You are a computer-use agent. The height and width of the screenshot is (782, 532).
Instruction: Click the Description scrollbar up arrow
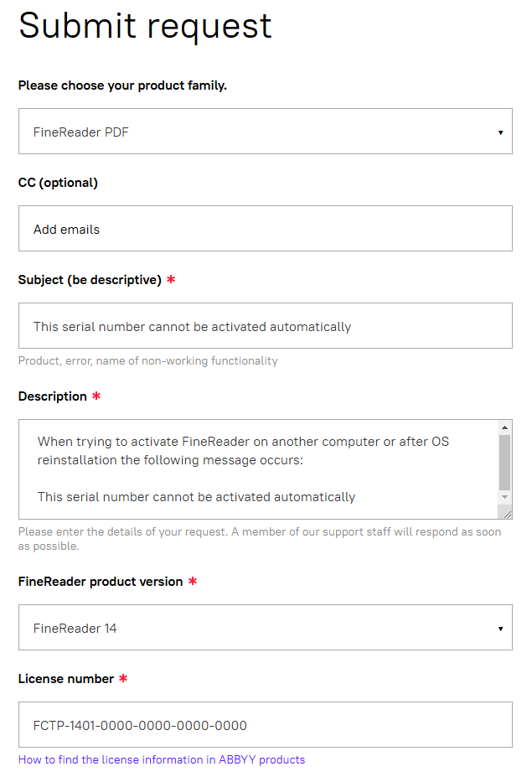click(504, 427)
